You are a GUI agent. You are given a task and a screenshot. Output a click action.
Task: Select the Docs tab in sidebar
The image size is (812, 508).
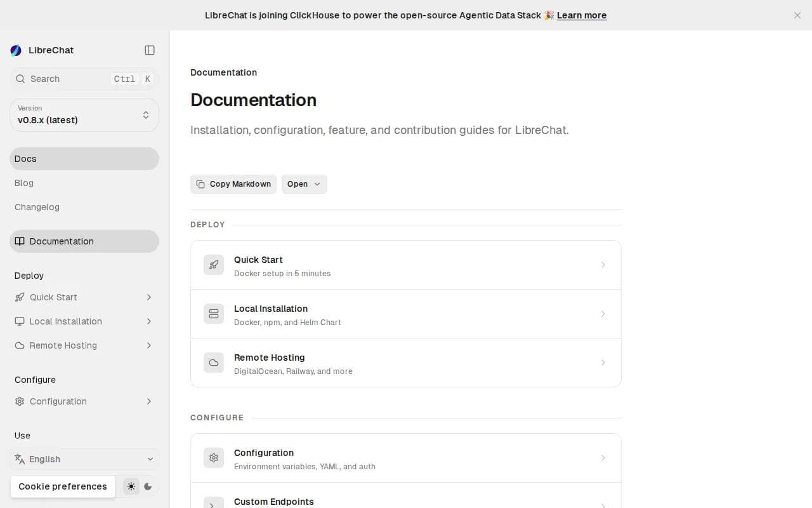pos(84,159)
